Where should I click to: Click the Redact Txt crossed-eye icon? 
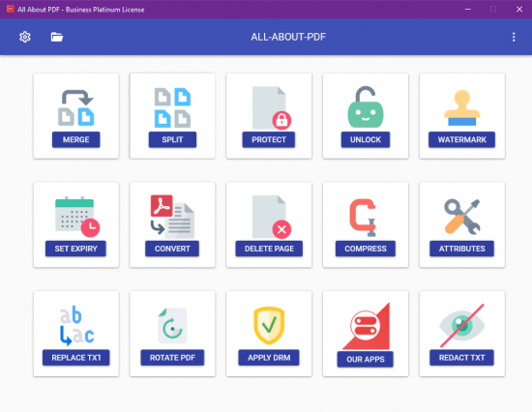pyautogui.click(x=461, y=325)
